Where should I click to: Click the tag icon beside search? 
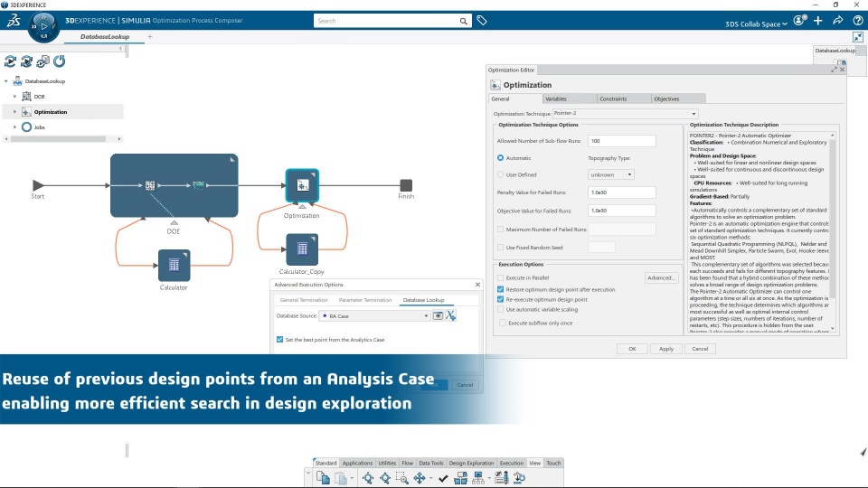coord(482,21)
